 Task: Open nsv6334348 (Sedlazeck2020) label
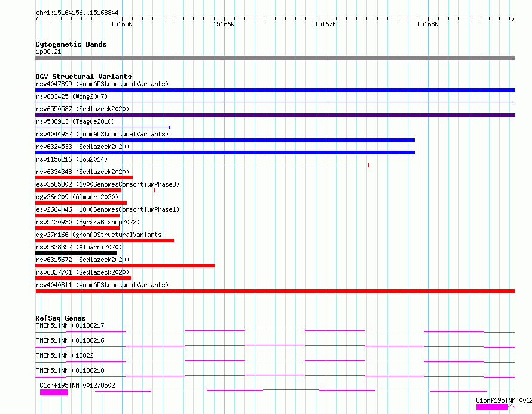pyautogui.click(x=82, y=172)
